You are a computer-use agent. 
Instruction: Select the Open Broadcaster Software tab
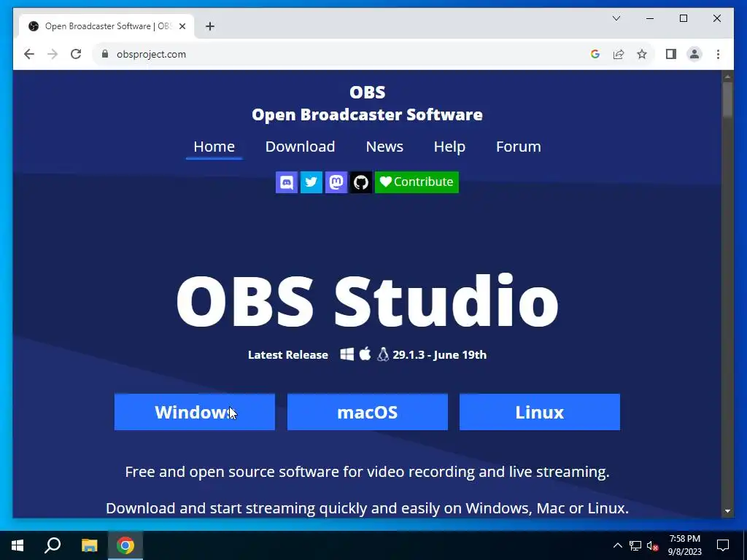pos(107,26)
